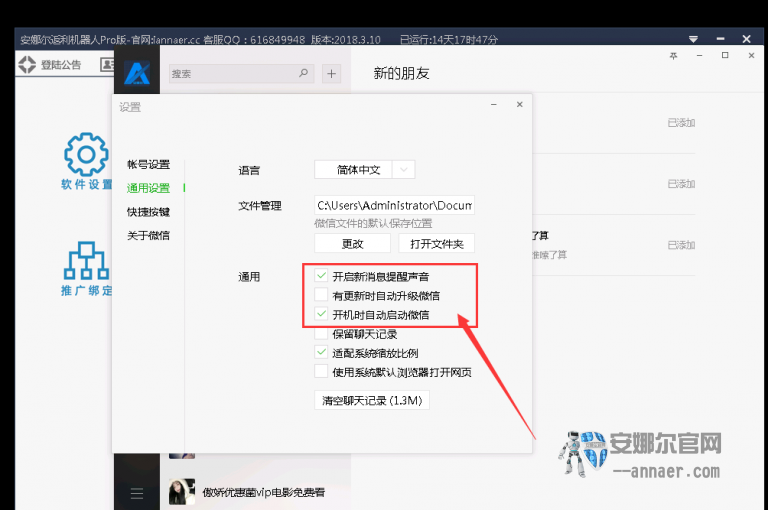This screenshot has width=768, height=510.
Task: Click 打开文件夹 button
Action: coord(436,243)
